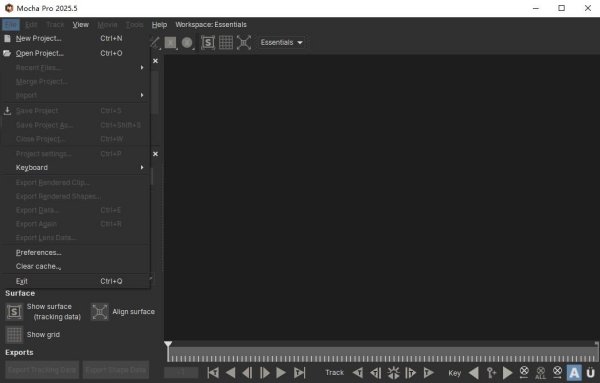600x383 pixels.
Task: Start tracking forwards
Action: click(x=429, y=373)
